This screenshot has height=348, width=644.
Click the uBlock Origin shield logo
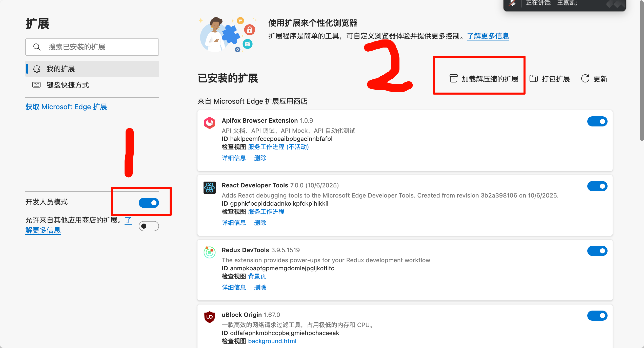click(x=210, y=317)
